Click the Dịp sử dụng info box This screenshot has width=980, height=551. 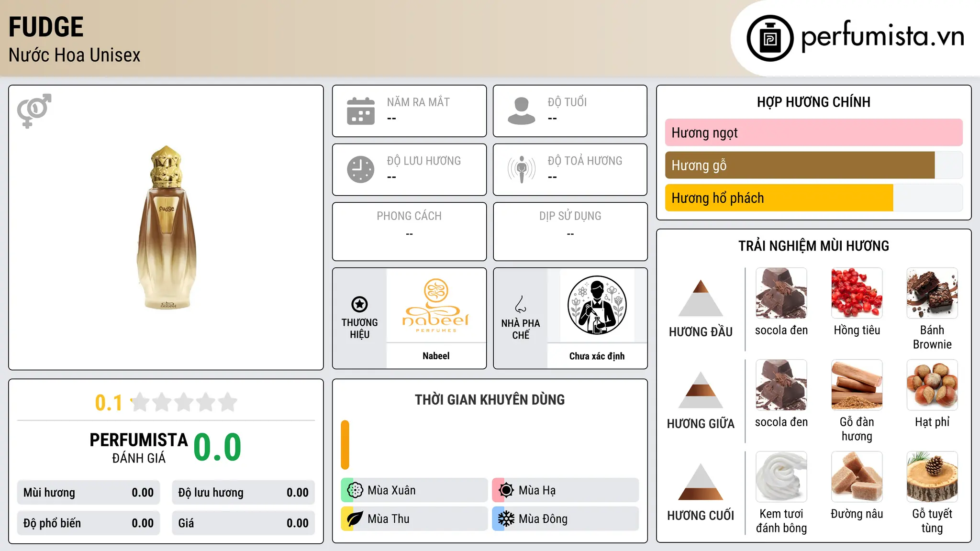coord(570,231)
